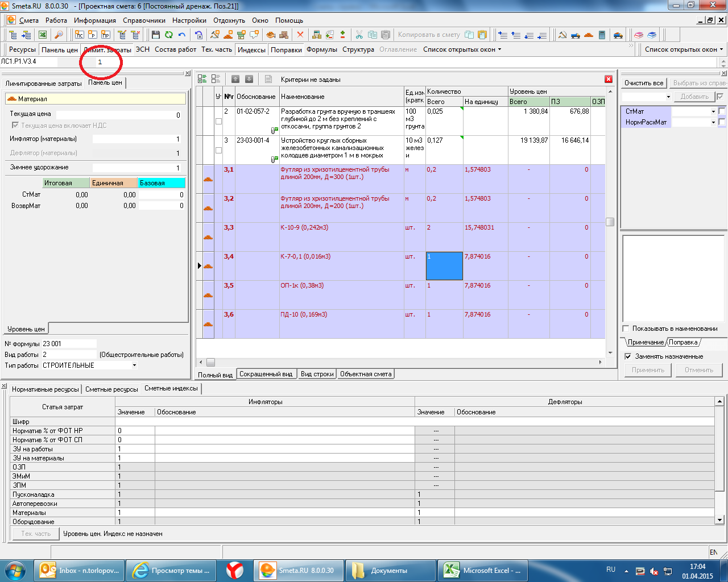Click the Структура toolbar button
This screenshot has height=582, width=728.
tap(358, 49)
